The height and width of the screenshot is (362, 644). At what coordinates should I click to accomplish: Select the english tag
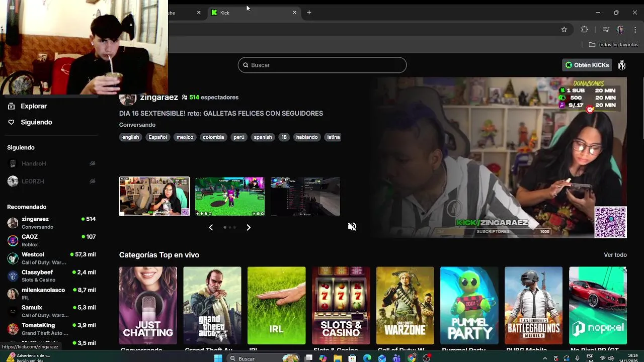click(130, 137)
